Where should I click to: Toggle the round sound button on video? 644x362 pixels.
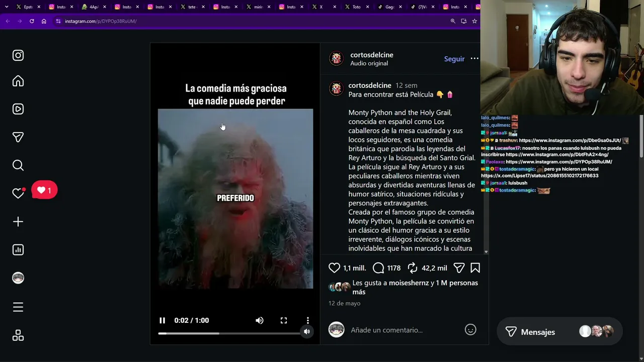[307, 331]
